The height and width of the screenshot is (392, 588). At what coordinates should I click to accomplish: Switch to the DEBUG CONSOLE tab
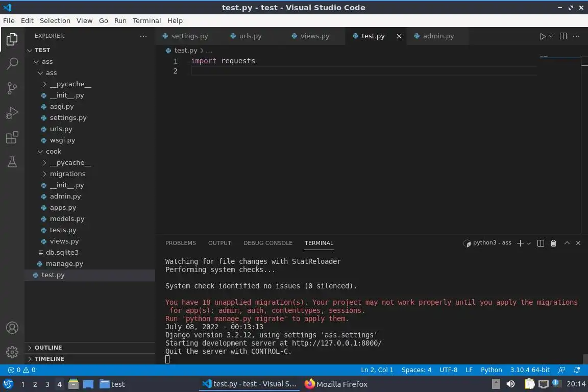(x=268, y=243)
